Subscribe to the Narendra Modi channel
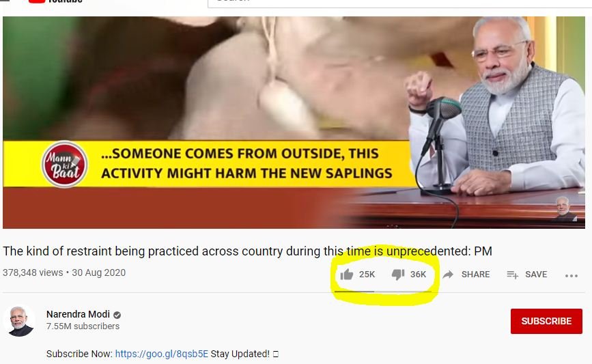 [x=546, y=321]
